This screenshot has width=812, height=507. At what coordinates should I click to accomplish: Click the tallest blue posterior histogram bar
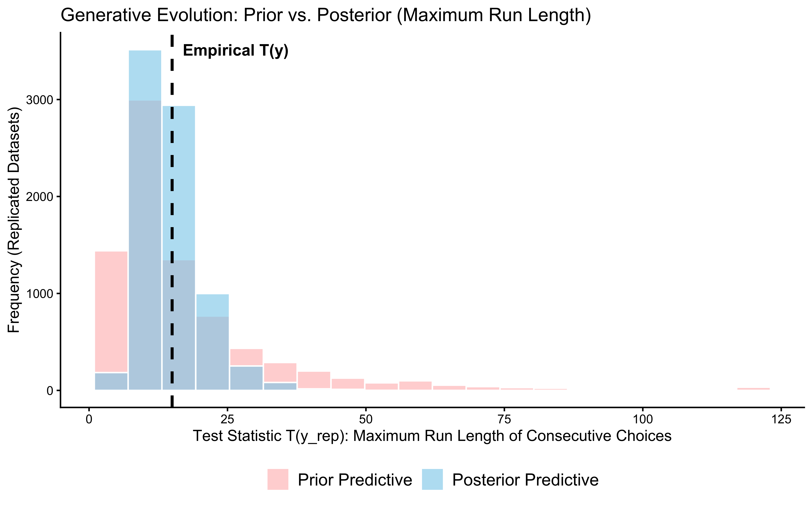click(145, 75)
